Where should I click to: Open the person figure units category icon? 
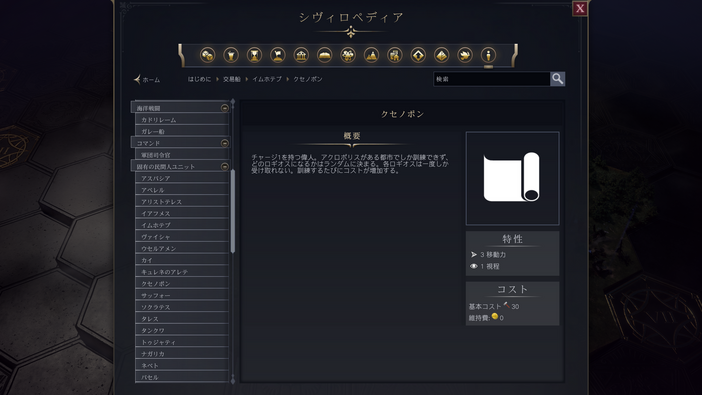tap(488, 55)
